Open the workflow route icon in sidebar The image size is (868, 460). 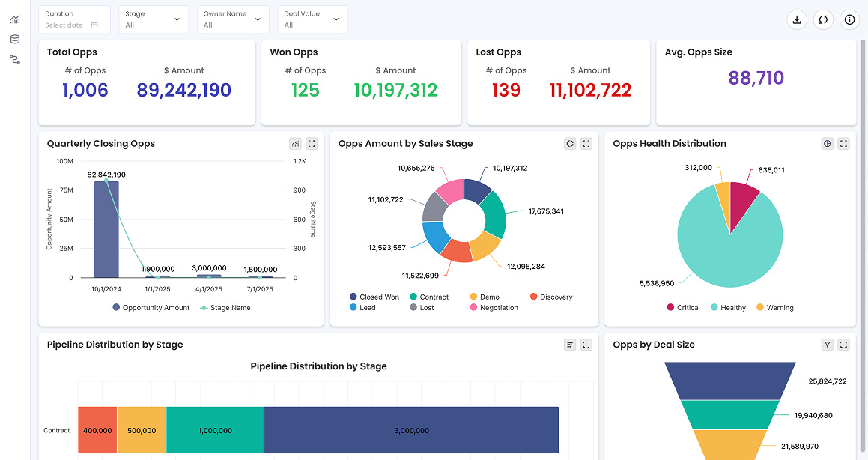click(x=15, y=60)
